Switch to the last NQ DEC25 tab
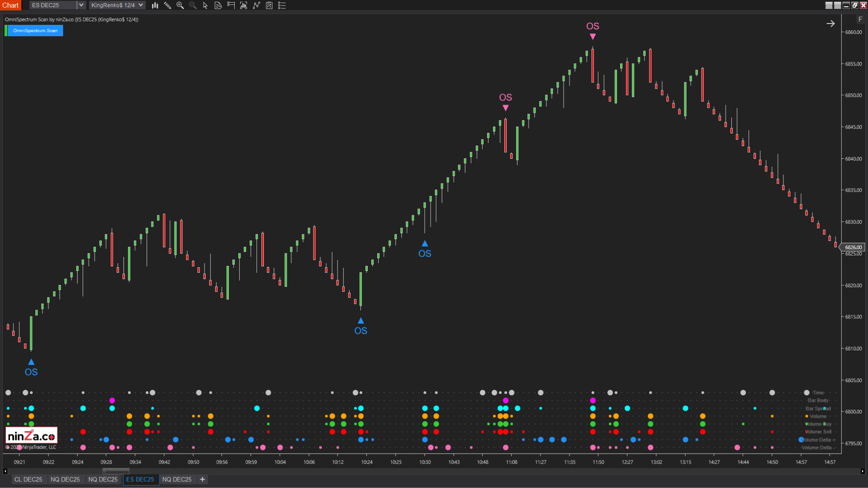The width and height of the screenshot is (868, 488). click(177, 479)
